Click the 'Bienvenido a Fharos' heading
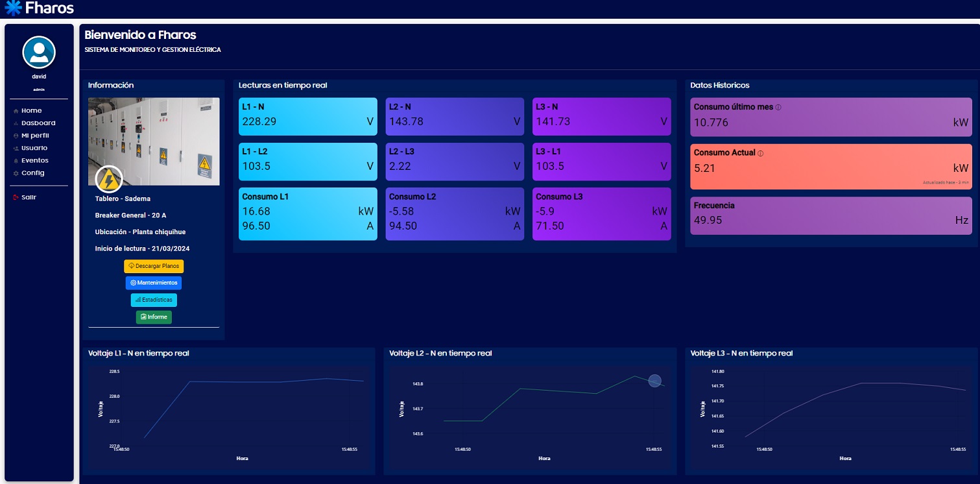This screenshot has width=980, height=484. click(140, 35)
